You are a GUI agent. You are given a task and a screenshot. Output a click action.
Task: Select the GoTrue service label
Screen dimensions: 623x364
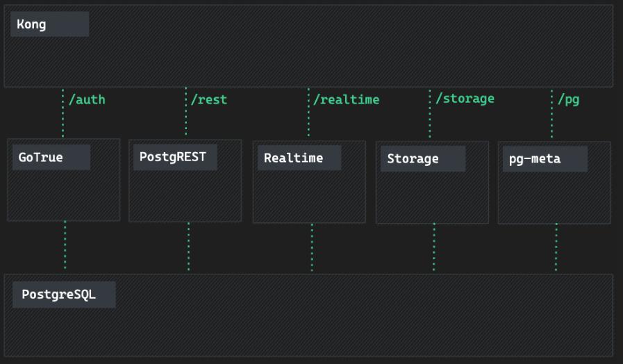41,157
